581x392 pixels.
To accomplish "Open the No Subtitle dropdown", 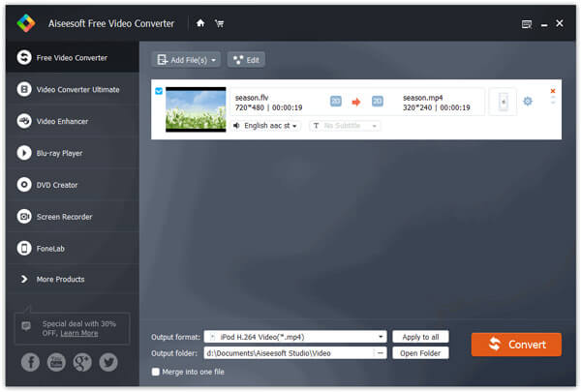I will pyautogui.click(x=345, y=126).
